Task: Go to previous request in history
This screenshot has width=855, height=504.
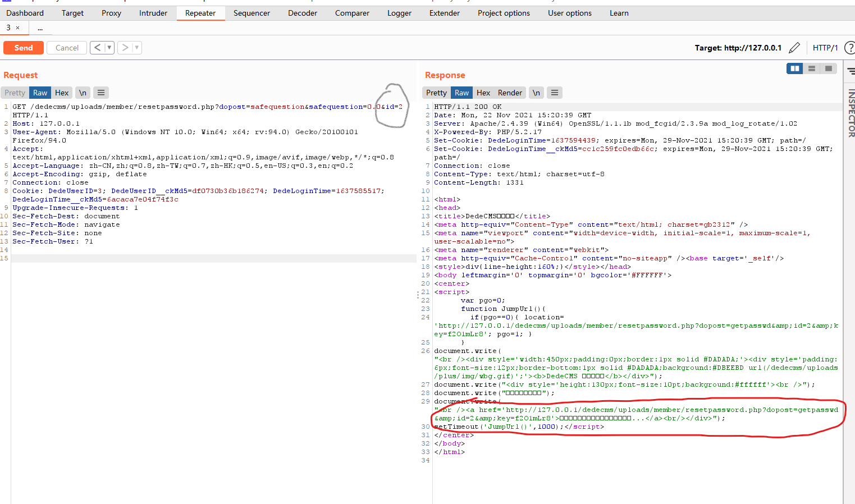Action: (97, 48)
